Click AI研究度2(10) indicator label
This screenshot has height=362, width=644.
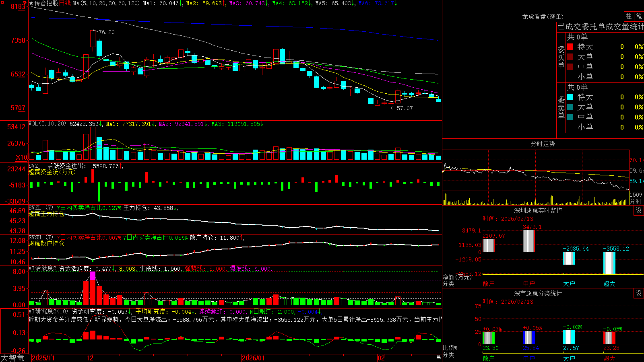click(x=48, y=311)
